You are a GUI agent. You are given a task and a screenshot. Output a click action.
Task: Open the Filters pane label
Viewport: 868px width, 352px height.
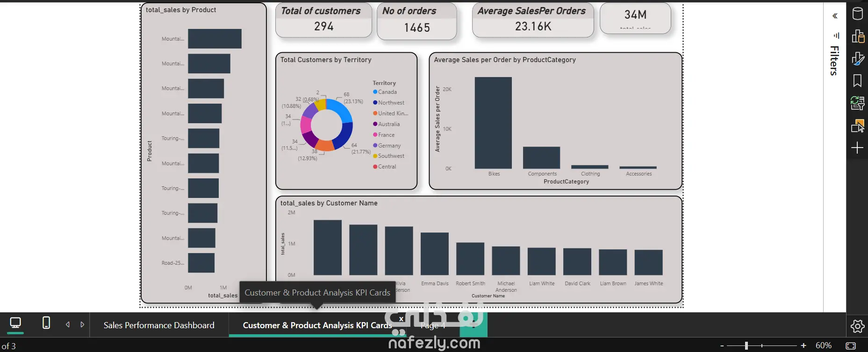834,61
